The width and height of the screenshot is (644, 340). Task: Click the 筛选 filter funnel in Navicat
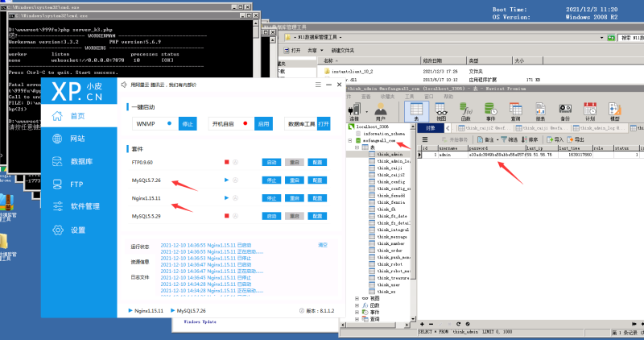click(510, 139)
